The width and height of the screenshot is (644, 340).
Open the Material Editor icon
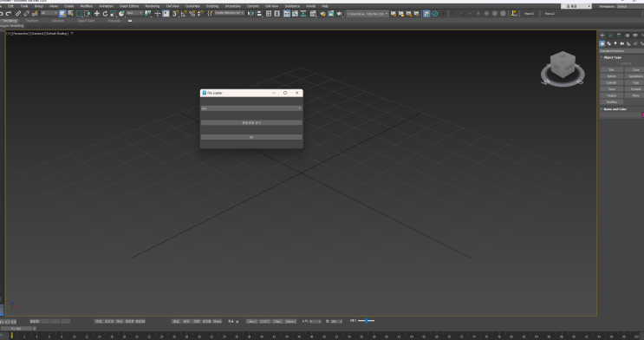(x=313, y=14)
